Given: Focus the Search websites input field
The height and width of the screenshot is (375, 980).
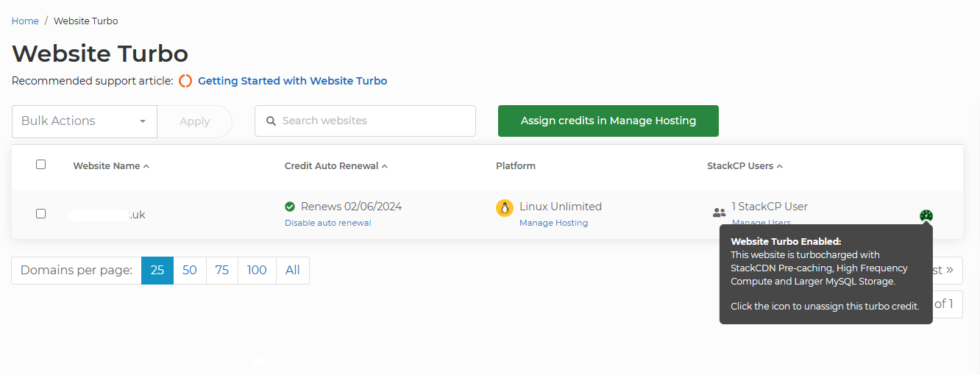Looking at the screenshot, I should [x=365, y=121].
